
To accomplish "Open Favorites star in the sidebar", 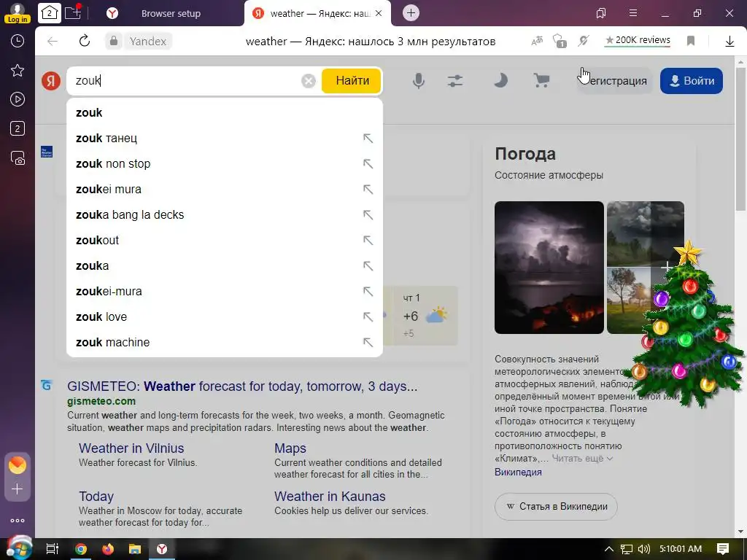I will pyautogui.click(x=18, y=71).
